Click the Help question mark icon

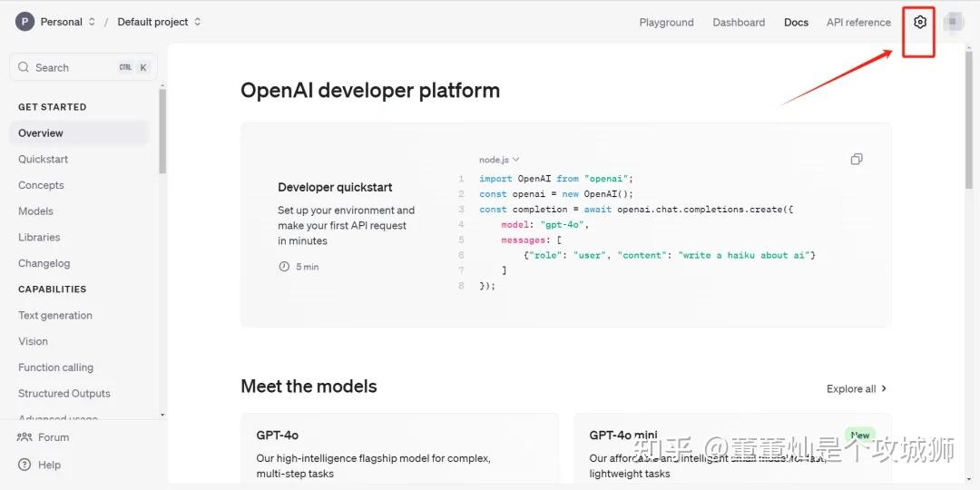(25, 465)
